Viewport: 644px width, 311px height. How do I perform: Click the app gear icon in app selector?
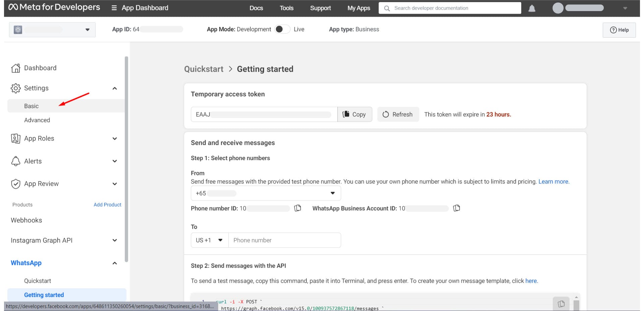(x=18, y=30)
